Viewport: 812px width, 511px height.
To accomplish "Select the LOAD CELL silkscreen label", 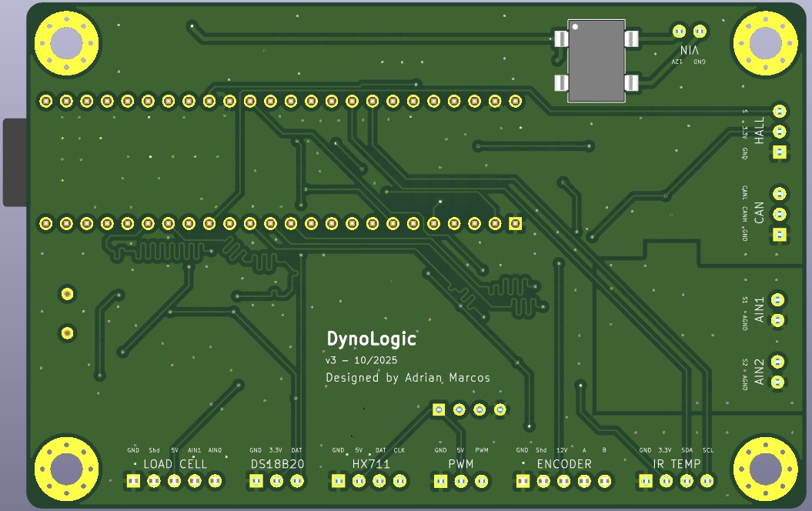I will coord(175,464).
